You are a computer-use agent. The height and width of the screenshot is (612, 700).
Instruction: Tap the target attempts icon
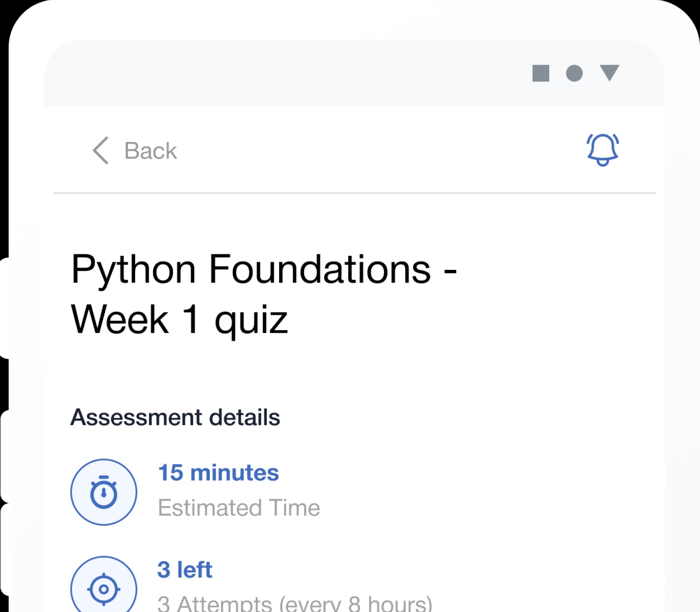click(104, 588)
